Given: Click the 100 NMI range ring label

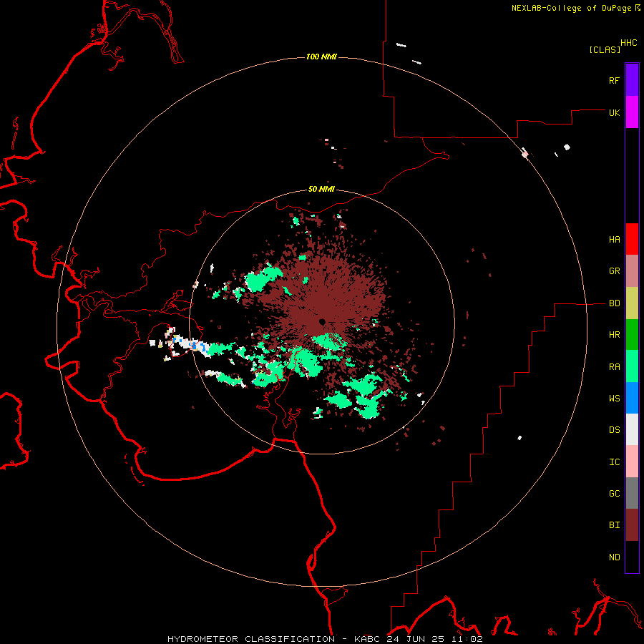Looking at the screenshot, I should tap(321, 57).
